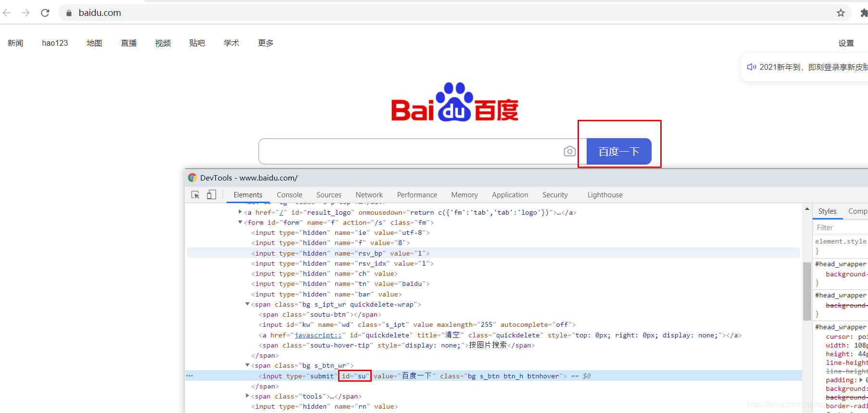Switch to the Elements tab
This screenshot has height=413, width=868.
(248, 195)
